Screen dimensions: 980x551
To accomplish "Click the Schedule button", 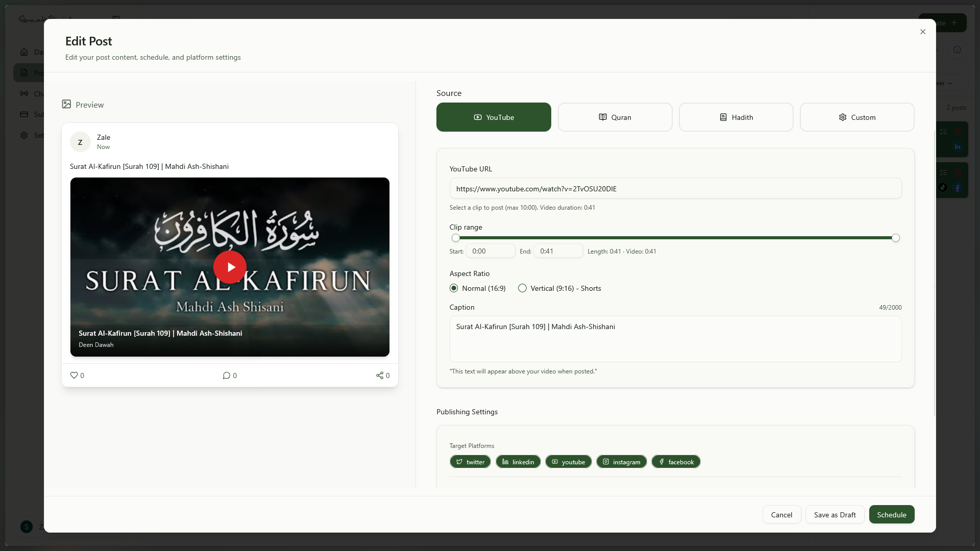I will pos(892,514).
